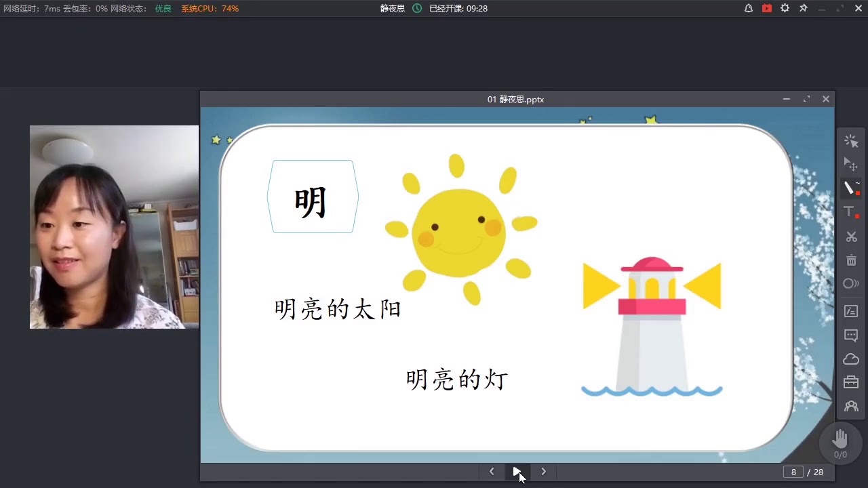Open the whiteboard writing pad icon
Image resolution: width=868 pixels, height=488 pixels.
point(851,311)
